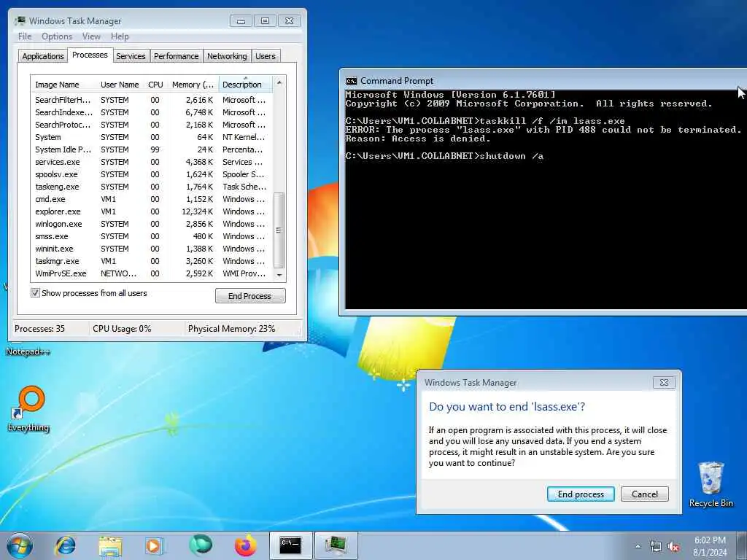Open the clock showing 6:02 PM
This screenshot has width=747, height=560.
(x=710, y=546)
